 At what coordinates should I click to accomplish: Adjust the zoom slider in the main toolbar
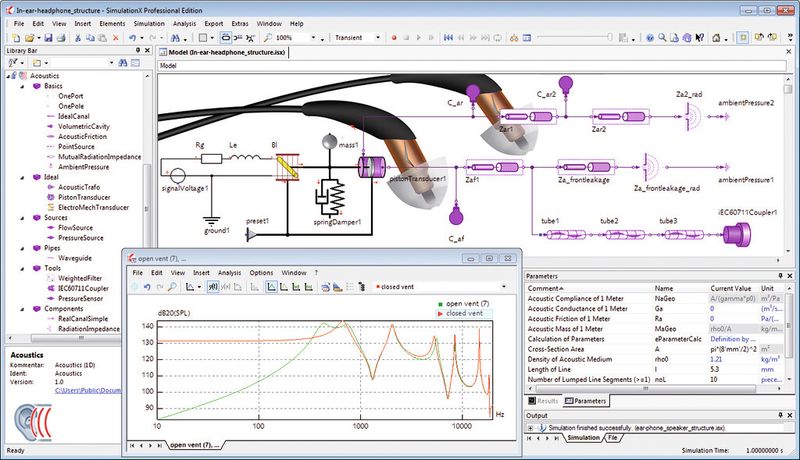(611, 38)
